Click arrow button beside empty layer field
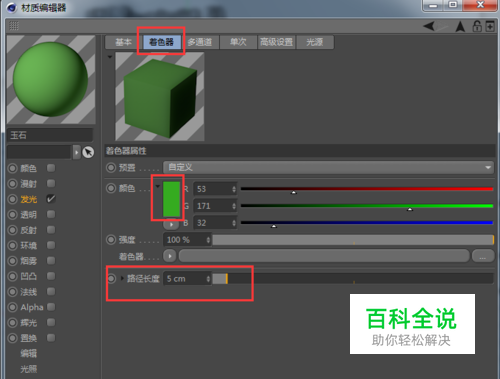The height and width of the screenshot is (379, 500). tap(76, 152)
